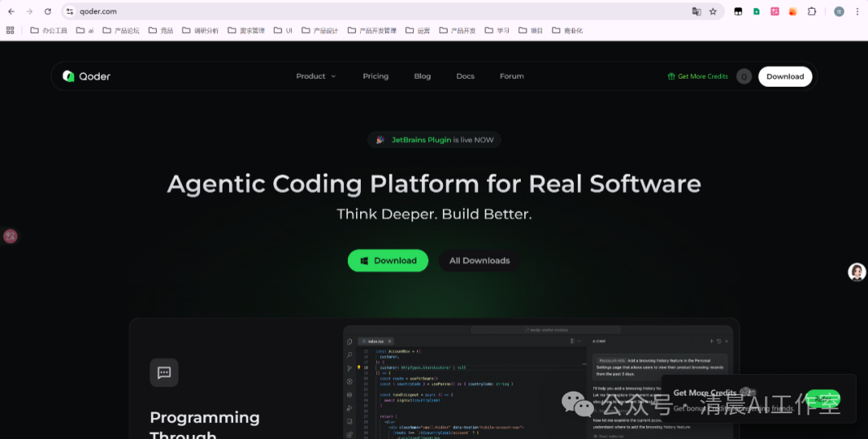Viewport: 868px width, 439px height.
Task: Click the chat bubble icon in feature card
Action: (x=164, y=372)
